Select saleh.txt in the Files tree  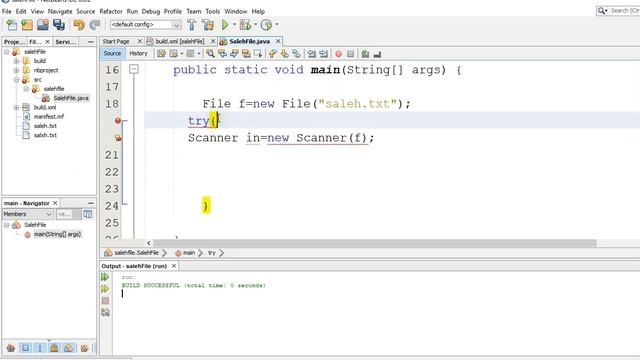click(x=45, y=126)
